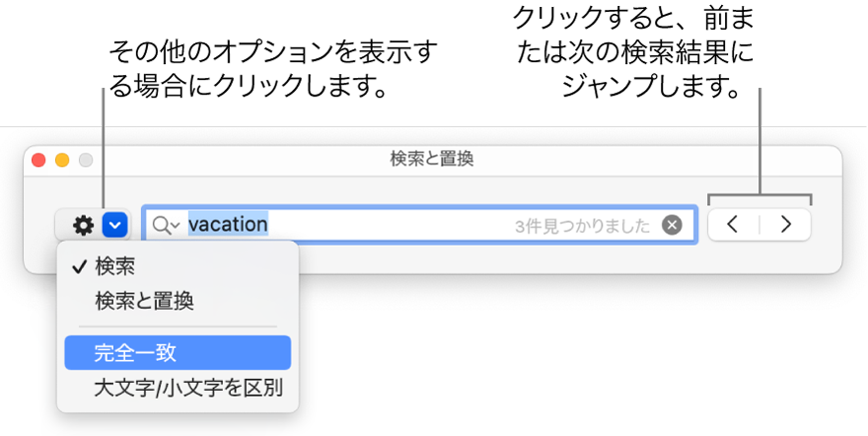Click the highlighted vacation text
868x436 pixels.
tap(228, 225)
